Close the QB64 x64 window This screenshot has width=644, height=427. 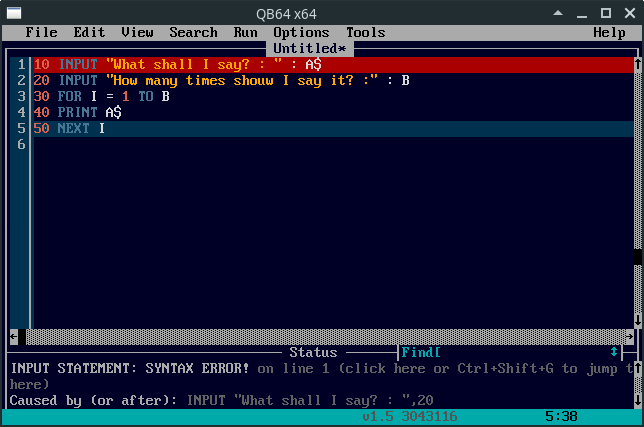[630, 13]
